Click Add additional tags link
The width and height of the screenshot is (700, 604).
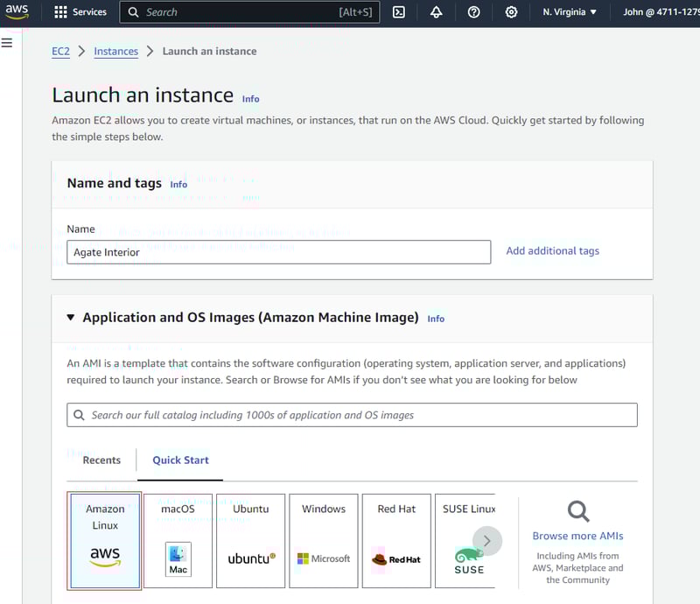tap(553, 251)
